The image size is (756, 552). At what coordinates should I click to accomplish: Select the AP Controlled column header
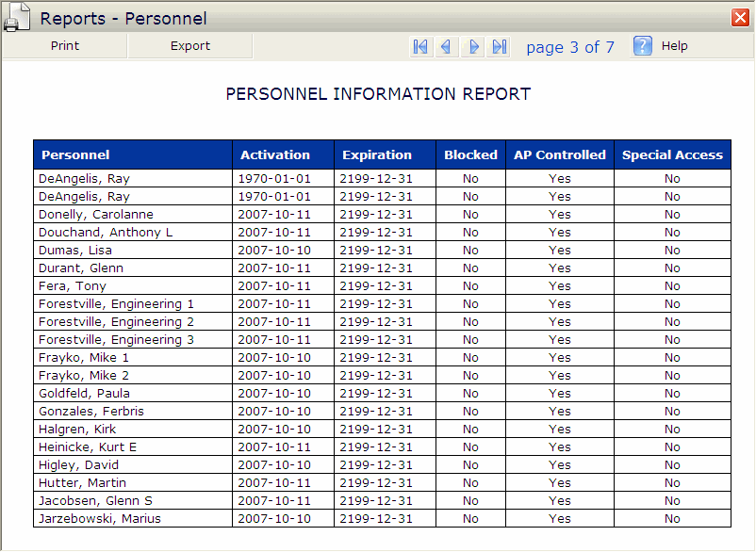(560, 154)
